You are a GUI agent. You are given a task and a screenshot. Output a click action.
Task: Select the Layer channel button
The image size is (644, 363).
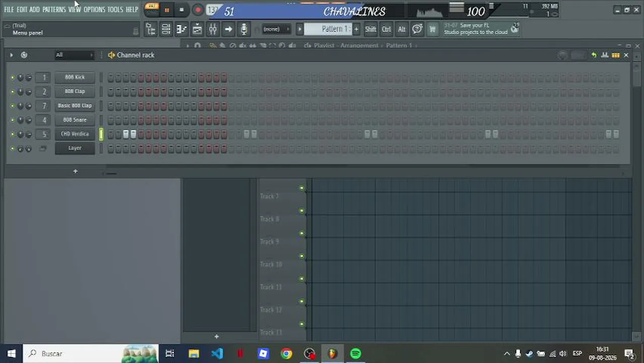(75, 148)
